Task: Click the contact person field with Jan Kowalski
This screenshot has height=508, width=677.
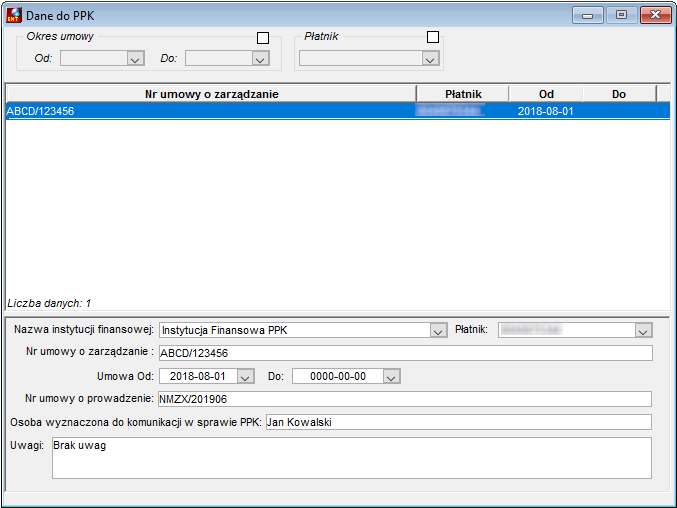Action: (459, 422)
